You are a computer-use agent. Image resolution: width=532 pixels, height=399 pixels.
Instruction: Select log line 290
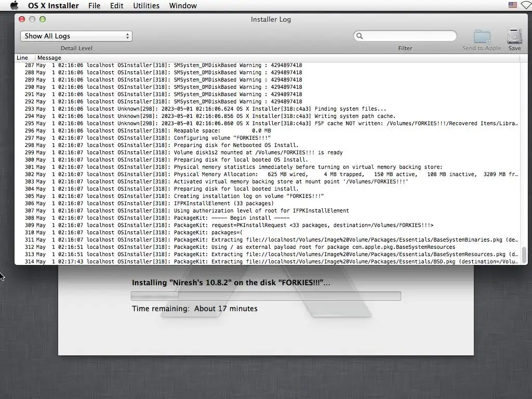click(267, 87)
